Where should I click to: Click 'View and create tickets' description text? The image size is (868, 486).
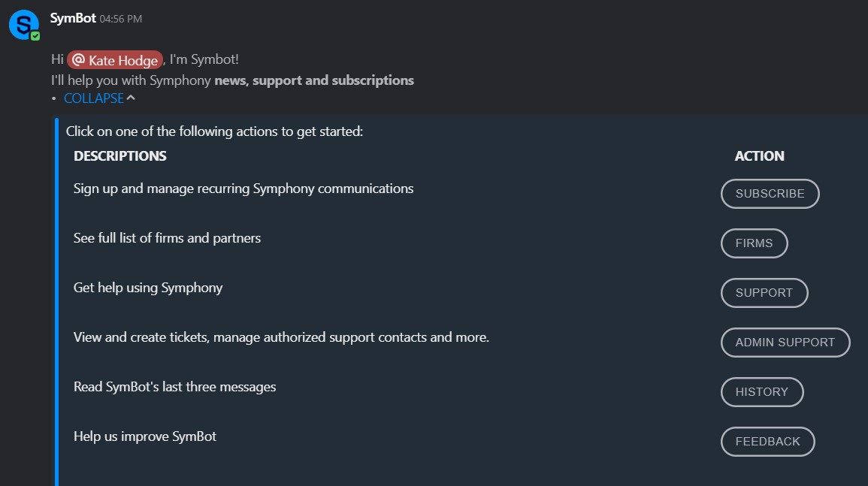(x=281, y=337)
